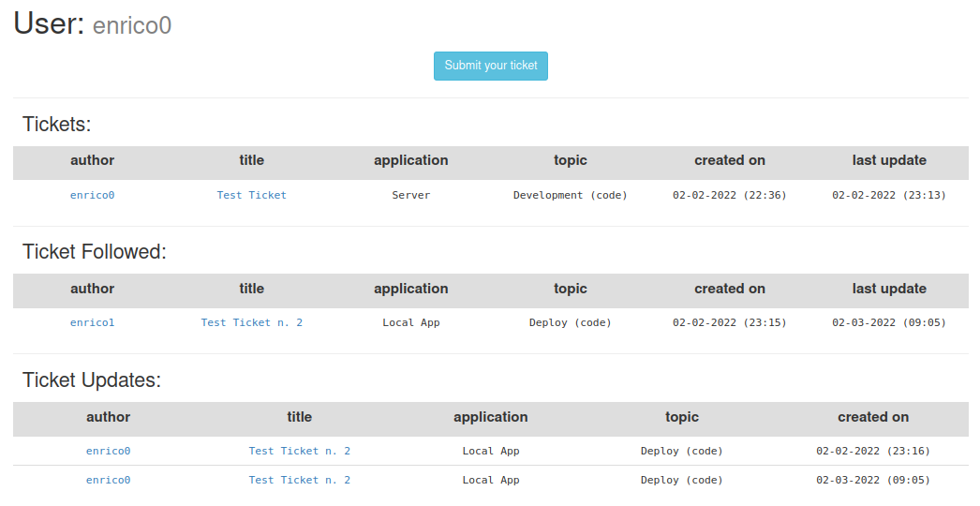The image size is (980, 506).
Task: Select Local App in last Ticket Updates row
Action: tap(491, 481)
